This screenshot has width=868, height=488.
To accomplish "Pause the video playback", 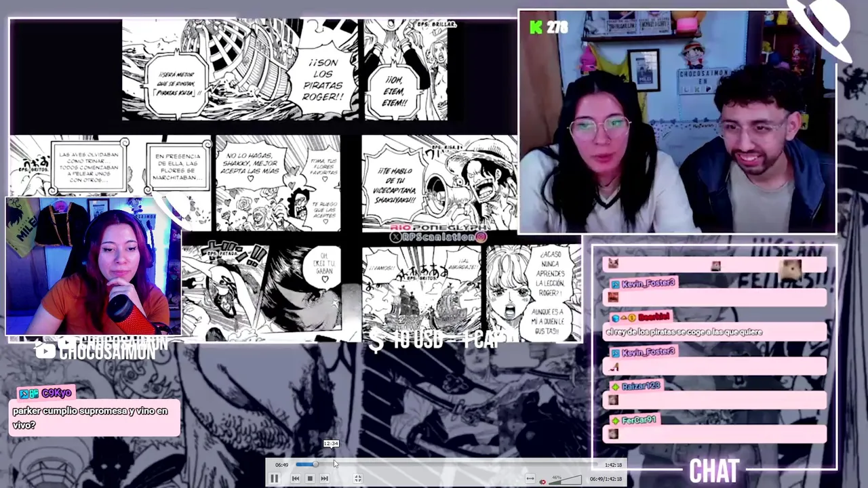I will [274, 479].
